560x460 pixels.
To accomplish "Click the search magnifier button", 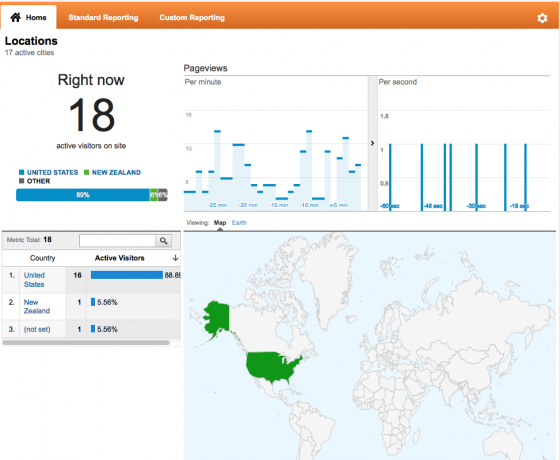I will 164,241.
